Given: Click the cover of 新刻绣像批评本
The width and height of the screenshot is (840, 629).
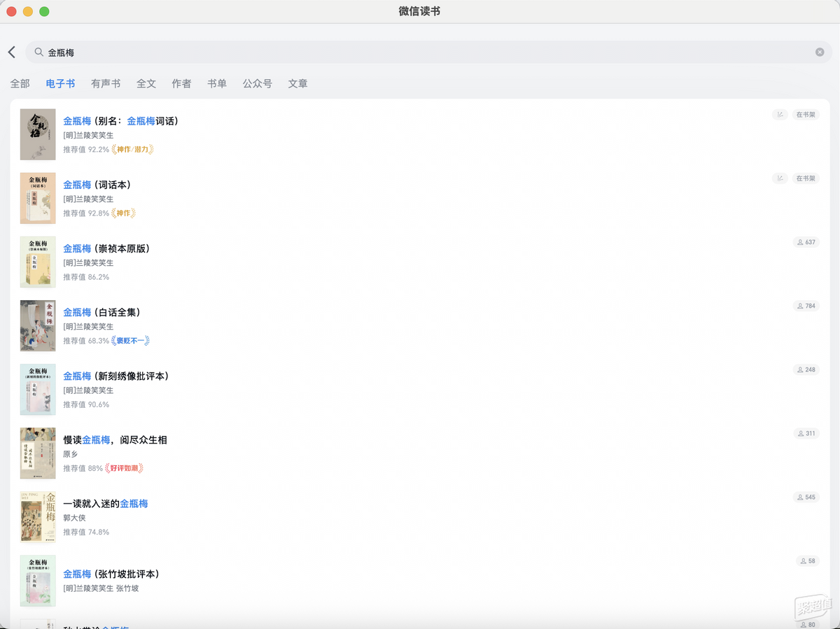Looking at the screenshot, I should (x=38, y=389).
